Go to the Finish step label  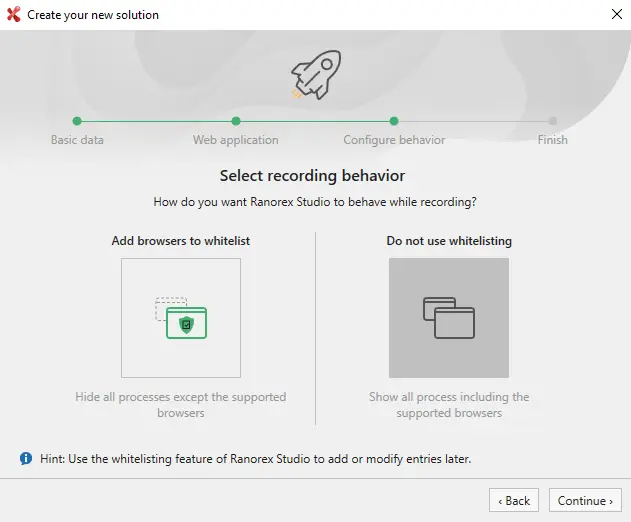tap(552, 140)
